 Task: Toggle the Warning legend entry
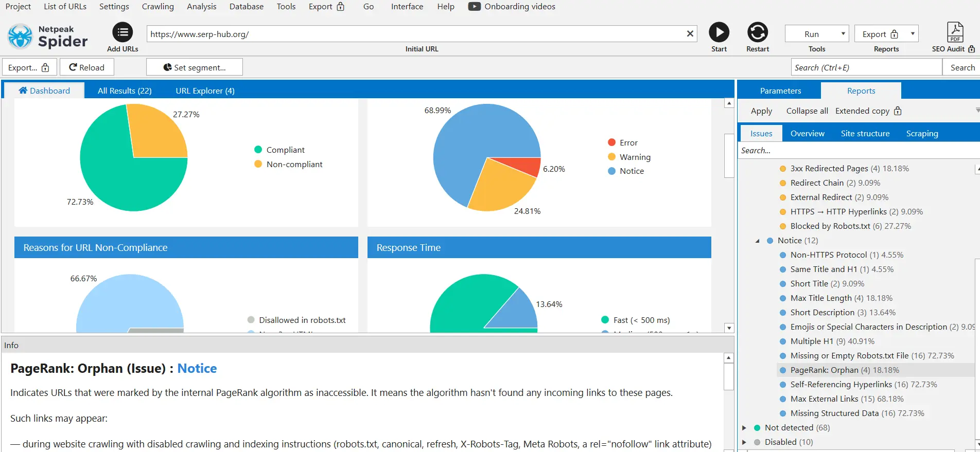[x=635, y=157]
